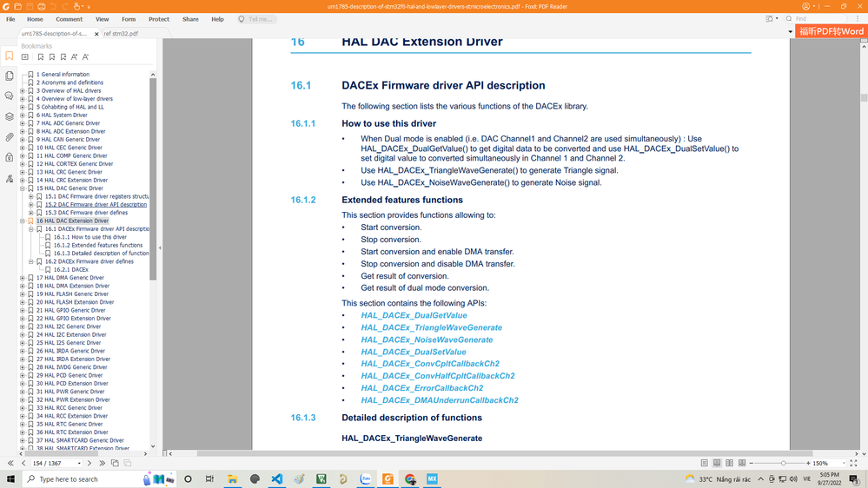Collapse the 16 HAL DAC Extension Driver bookmark

[x=23, y=221]
